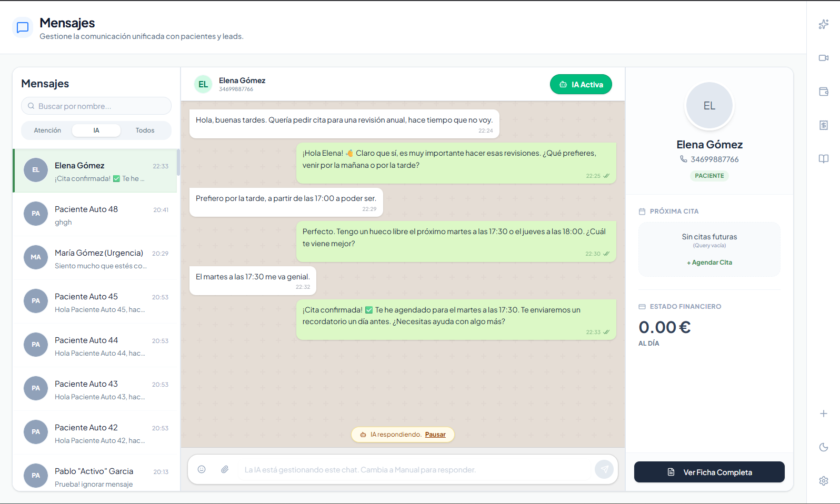Toggle the IA Activa button
Screen dimensions: 840x504
point(581,85)
